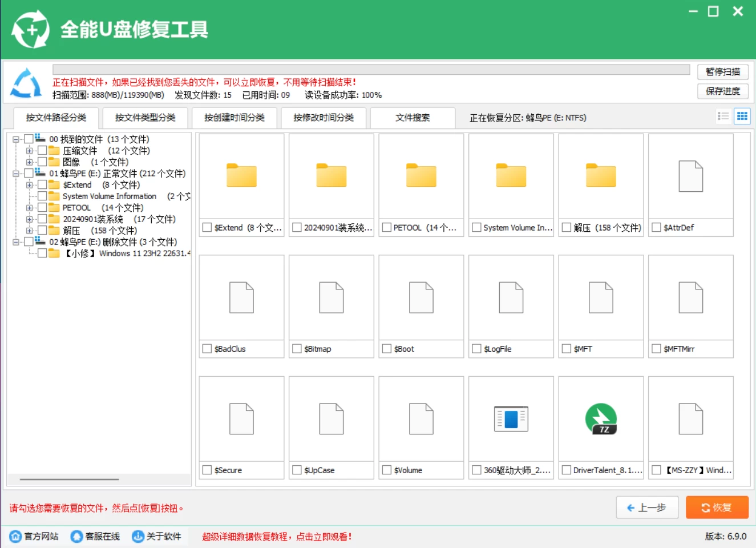Click the scan progress bar
The width and height of the screenshot is (756, 548).
(371, 70)
